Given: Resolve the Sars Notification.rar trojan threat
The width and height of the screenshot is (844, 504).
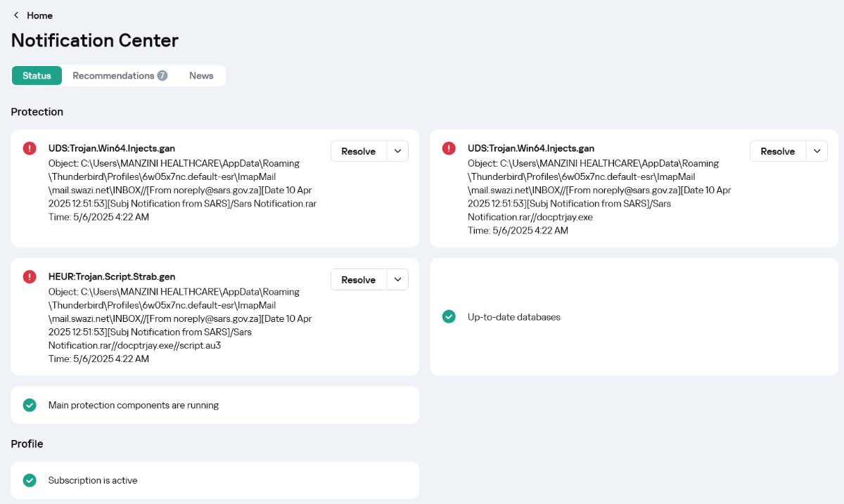Looking at the screenshot, I should pos(359,151).
